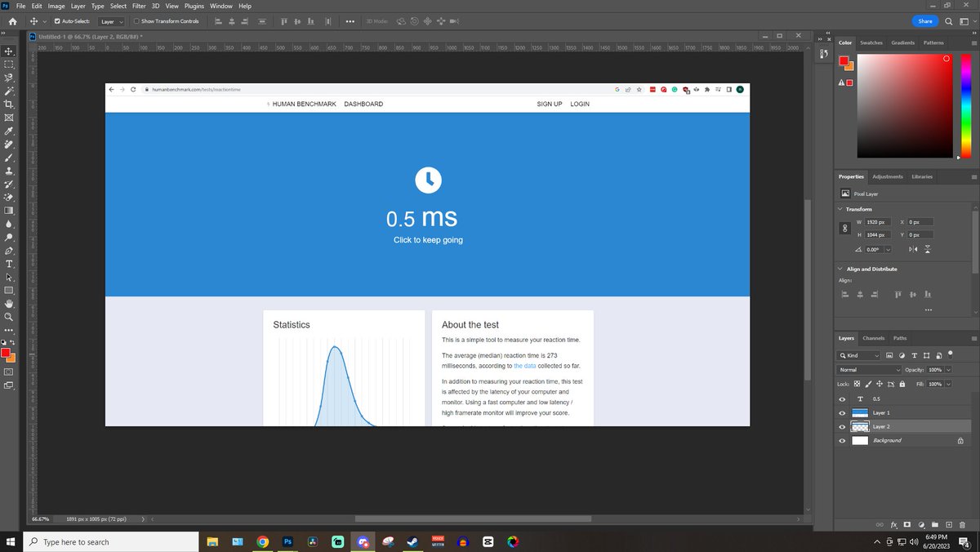Hide Layer 1 using eye icon
Screen dimensions: 980x552
(x=842, y=412)
